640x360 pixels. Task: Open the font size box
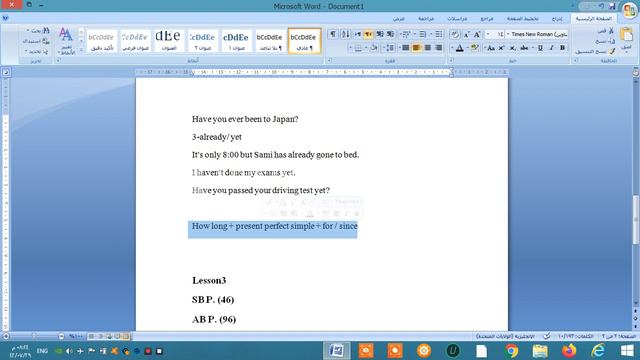[x=496, y=34]
